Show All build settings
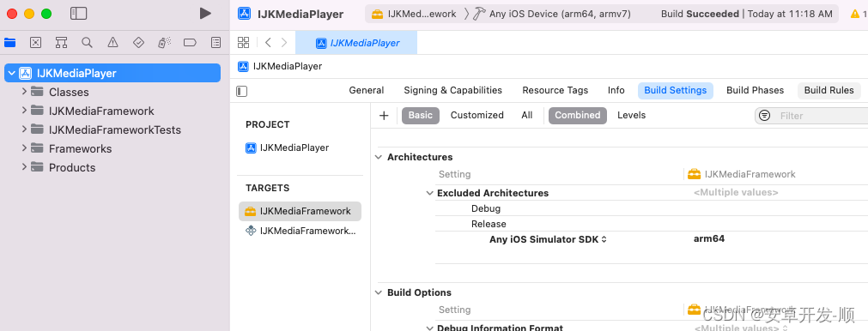 pos(527,115)
